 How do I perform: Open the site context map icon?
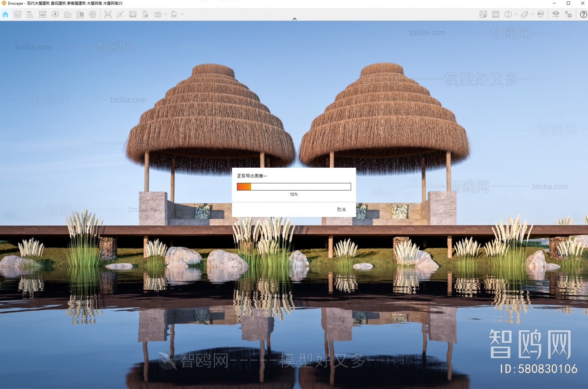pyautogui.click(x=483, y=14)
